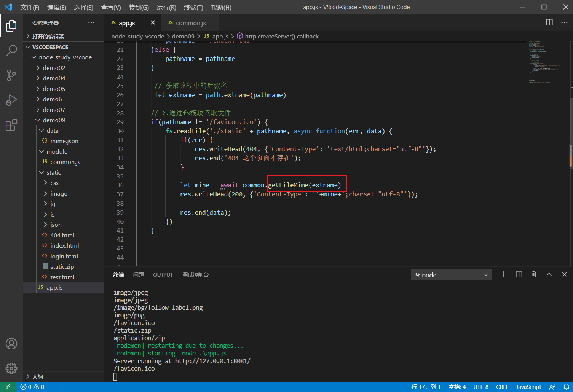Expand the 打开的编辑器 section
Image resolution: width=573 pixels, height=392 pixels.
pos(63,36)
